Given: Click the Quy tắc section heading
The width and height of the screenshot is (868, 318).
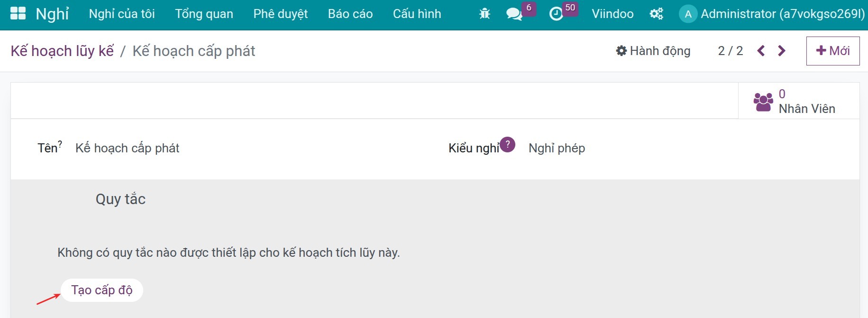Looking at the screenshot, I should coord(120,199).
